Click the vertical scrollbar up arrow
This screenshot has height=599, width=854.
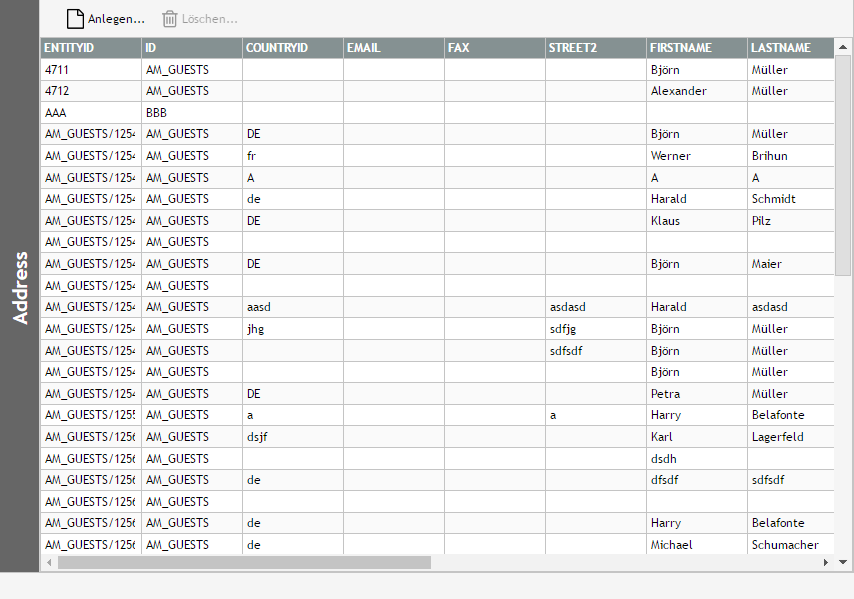point(842,46)
